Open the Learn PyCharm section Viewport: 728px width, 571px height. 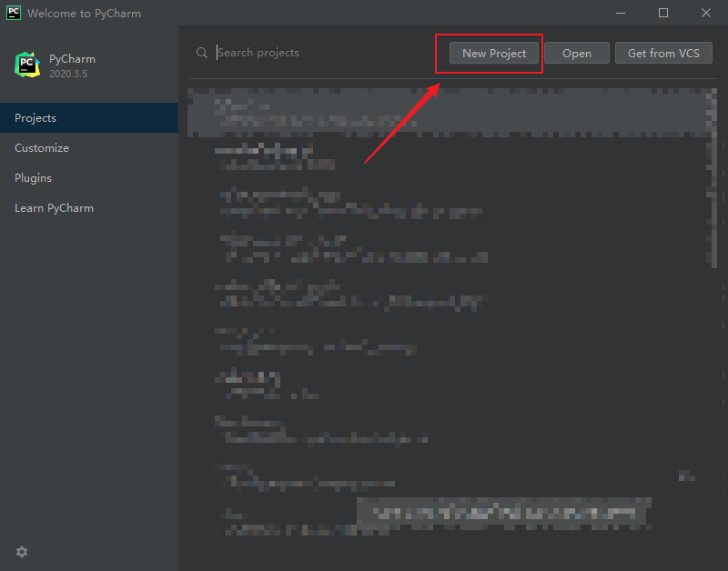(x=89, y=208)
